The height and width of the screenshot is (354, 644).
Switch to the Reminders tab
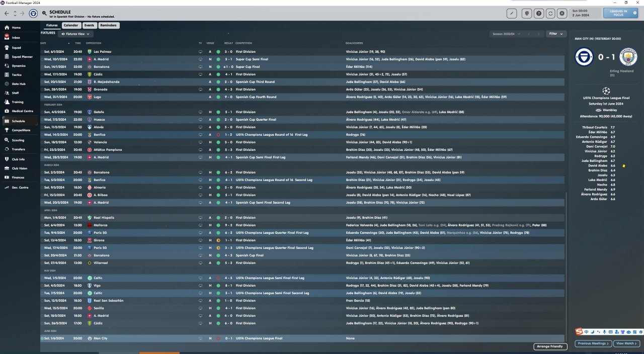109,25
